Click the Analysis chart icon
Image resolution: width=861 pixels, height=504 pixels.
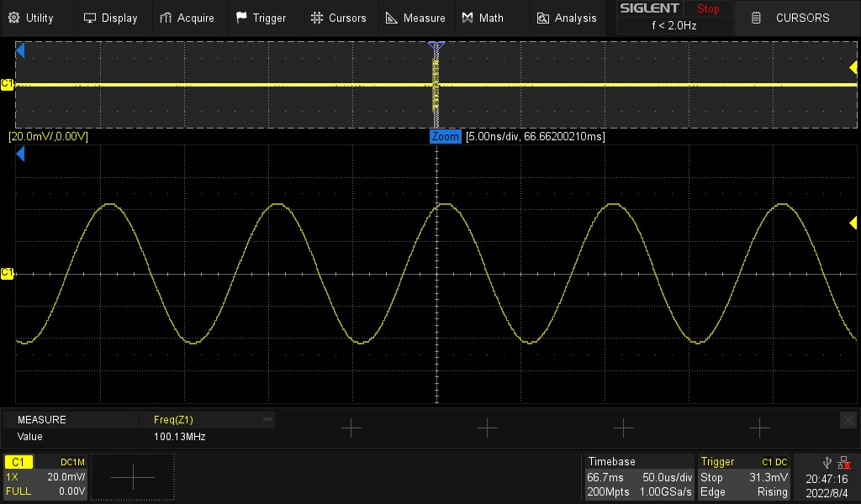click(x=543, y=18)
